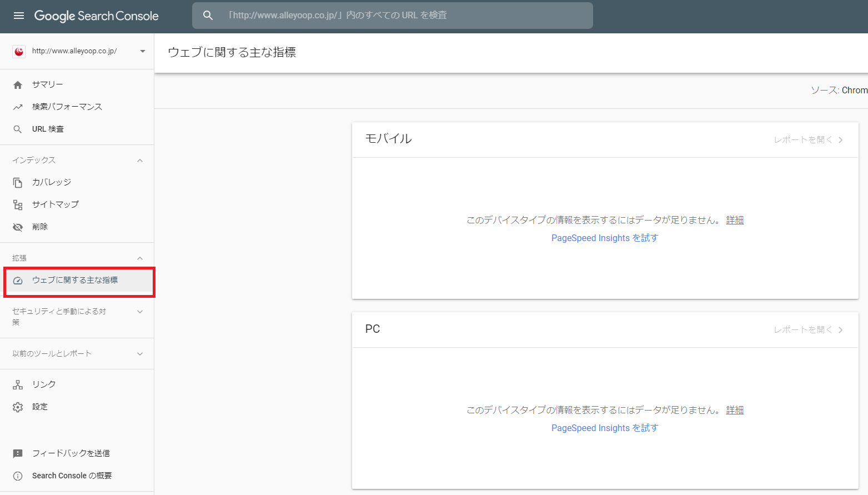Click the trend line icon for 検索パフォーマンス

click(x=18, y=107)
